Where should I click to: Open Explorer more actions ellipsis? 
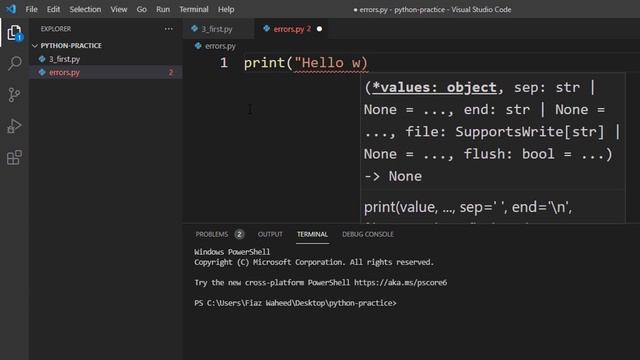coord(169,29)
